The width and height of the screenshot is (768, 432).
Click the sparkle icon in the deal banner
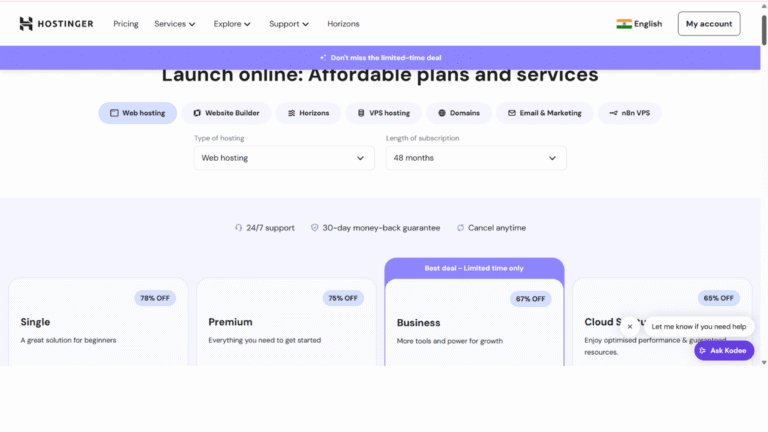[x=323, y=57]
